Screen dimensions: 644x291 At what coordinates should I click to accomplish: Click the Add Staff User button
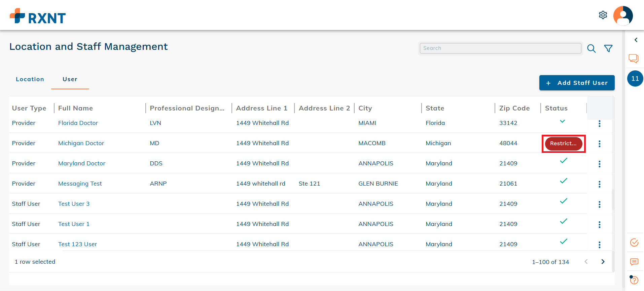[x=577, y=83]
